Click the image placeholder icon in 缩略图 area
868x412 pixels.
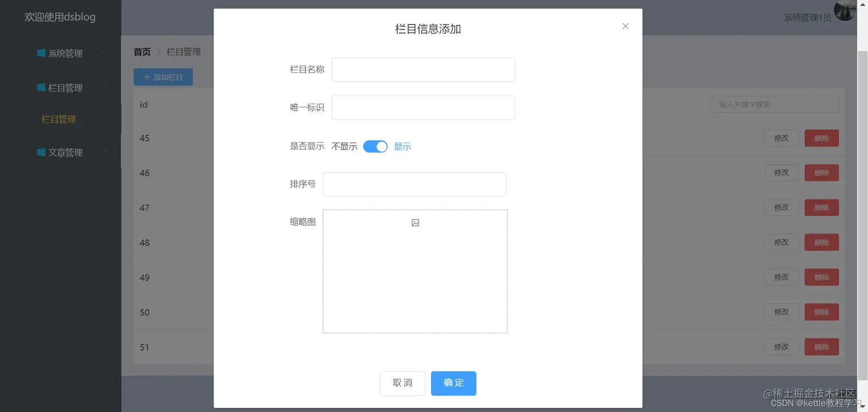click(415, 222)
